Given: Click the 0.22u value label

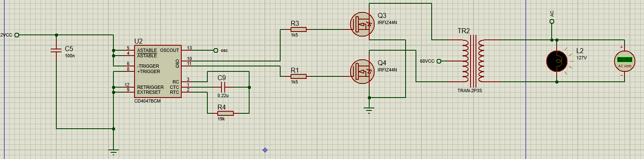Looking at the screenshot, I should click(x=223, y=95).
